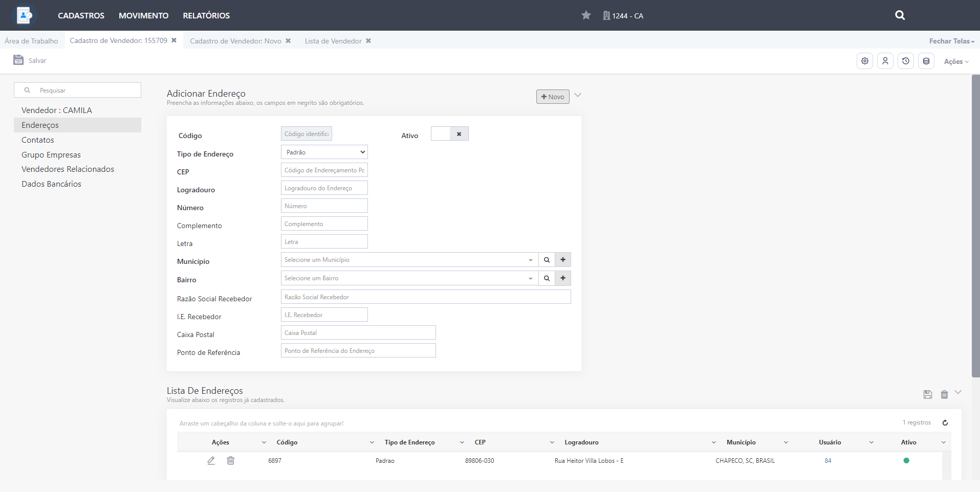Switch to Lista de Vendedor tab
This screenshot has width=980, height=492.
pos(333,41)
